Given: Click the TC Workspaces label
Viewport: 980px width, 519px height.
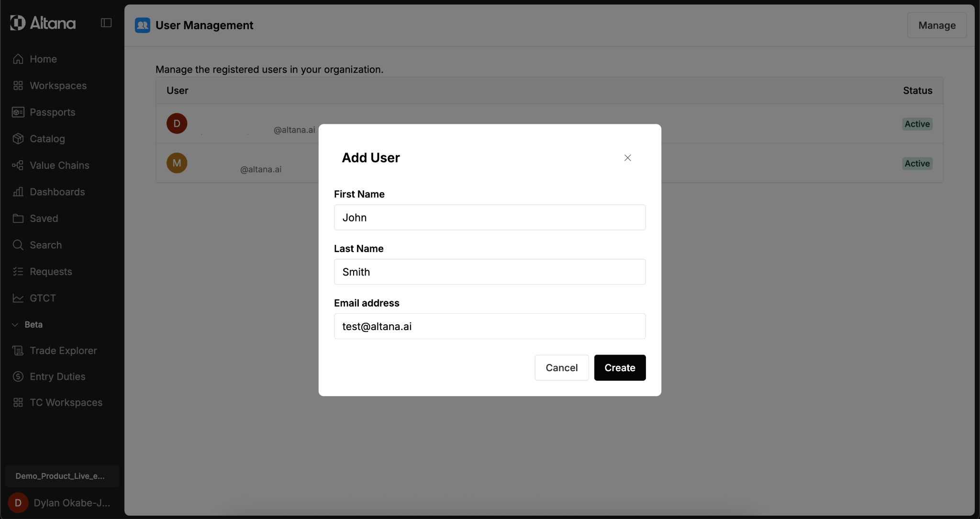Looking at the screenshot, I should pyautogui.click(x=66, y=402).
